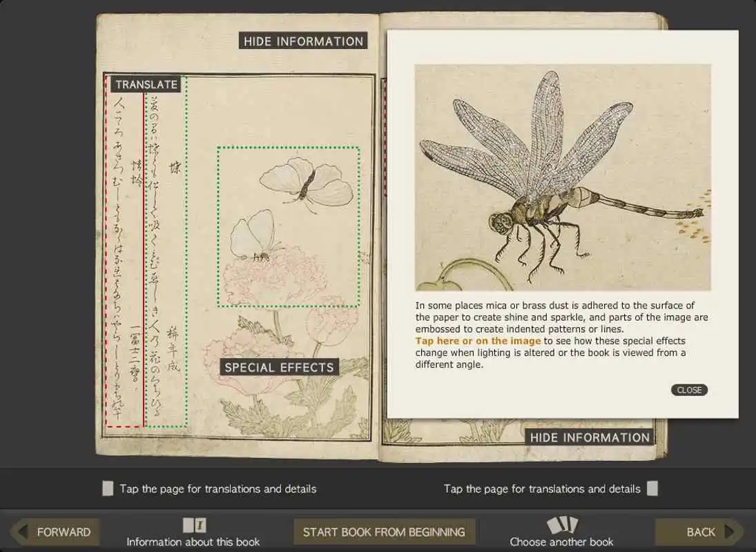This screenshot has width=756, height=552.
Task: Click the right arrow on BACK button
Action: pos(730,532)
